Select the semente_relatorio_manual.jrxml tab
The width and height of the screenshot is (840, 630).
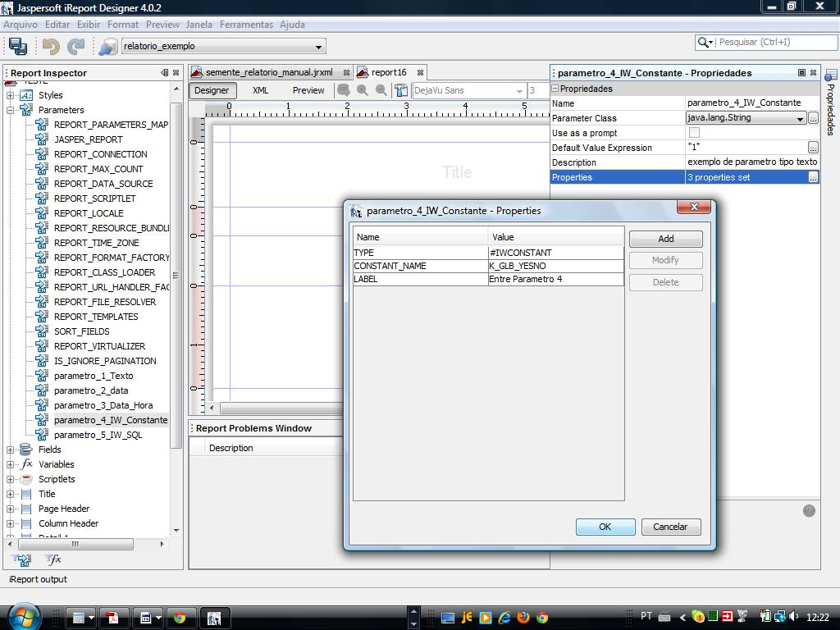[269, 72]
